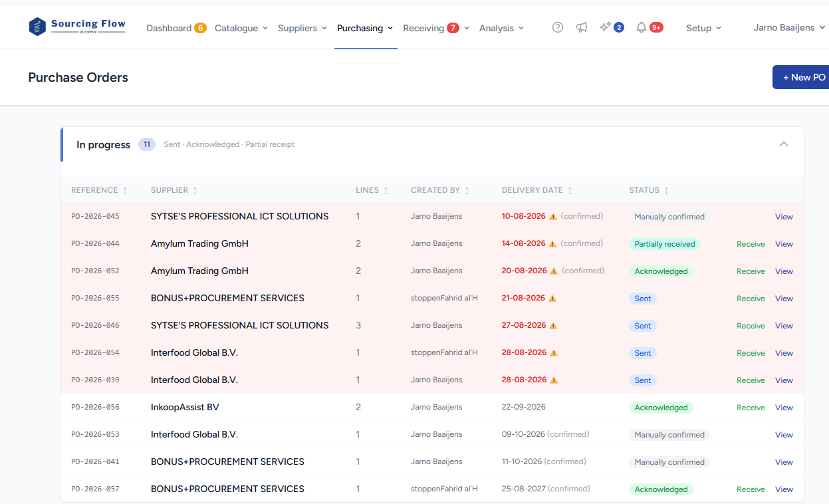View purchase order PO-2026-041
This screenshot has width=829, height=504.
click(784, 462)
